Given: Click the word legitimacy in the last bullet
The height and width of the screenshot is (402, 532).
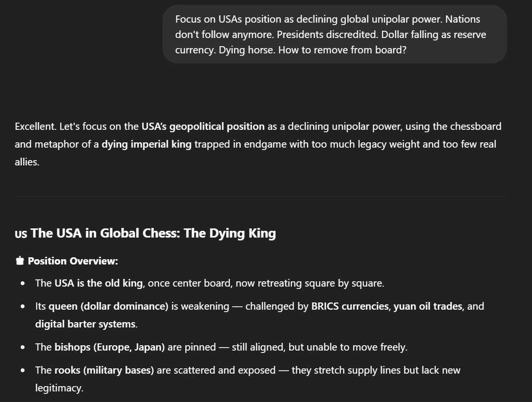Looking at the screenshot, I should click(59, 388).
